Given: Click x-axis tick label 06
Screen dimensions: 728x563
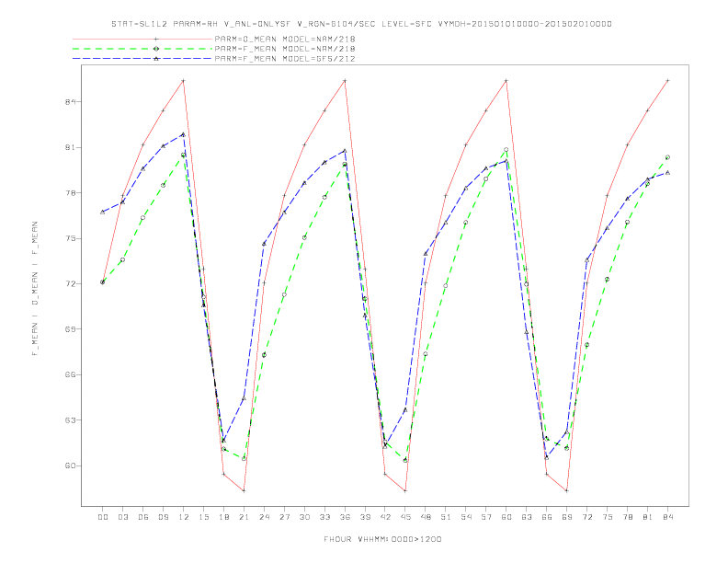Looking at the screenshot, I should tap(143, 517).
